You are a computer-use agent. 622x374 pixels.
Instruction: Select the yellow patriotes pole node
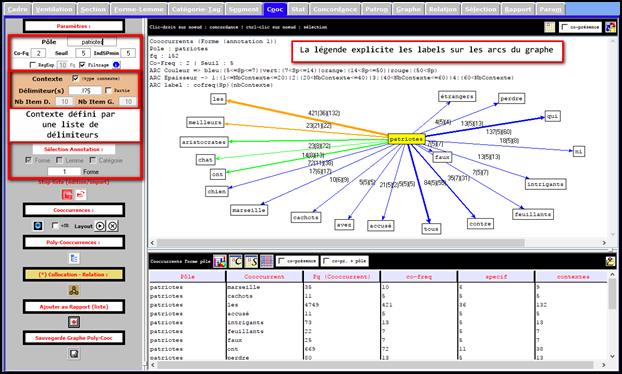pyautogui.click(x=406, y=139)
